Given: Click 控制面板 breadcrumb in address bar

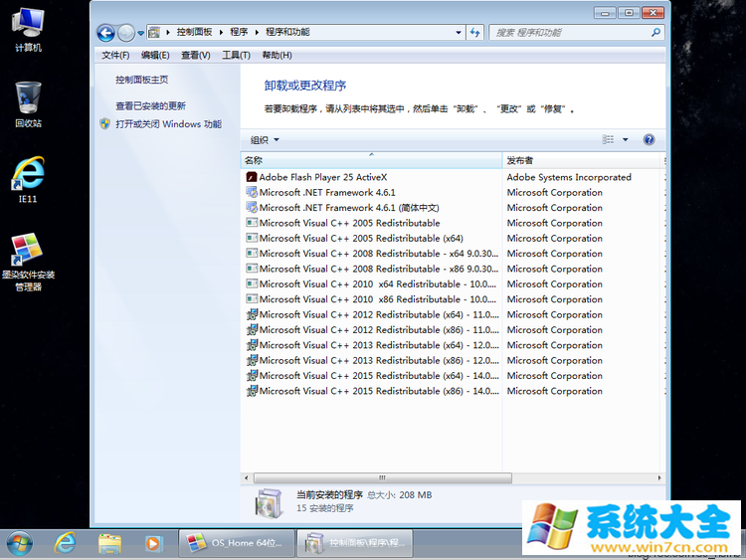Looking at the screenshot, I should tap(194, 32).
